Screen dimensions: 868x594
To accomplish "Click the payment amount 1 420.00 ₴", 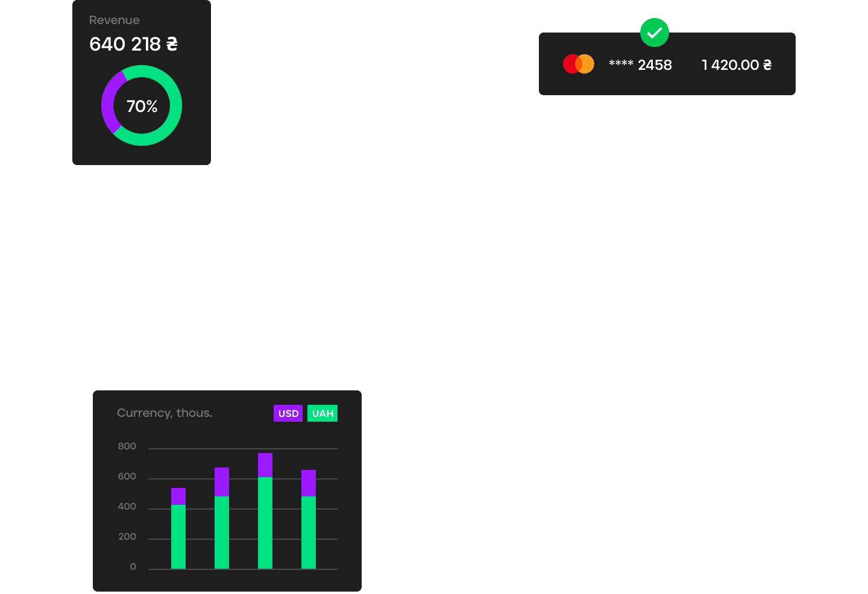I will 737,64.
